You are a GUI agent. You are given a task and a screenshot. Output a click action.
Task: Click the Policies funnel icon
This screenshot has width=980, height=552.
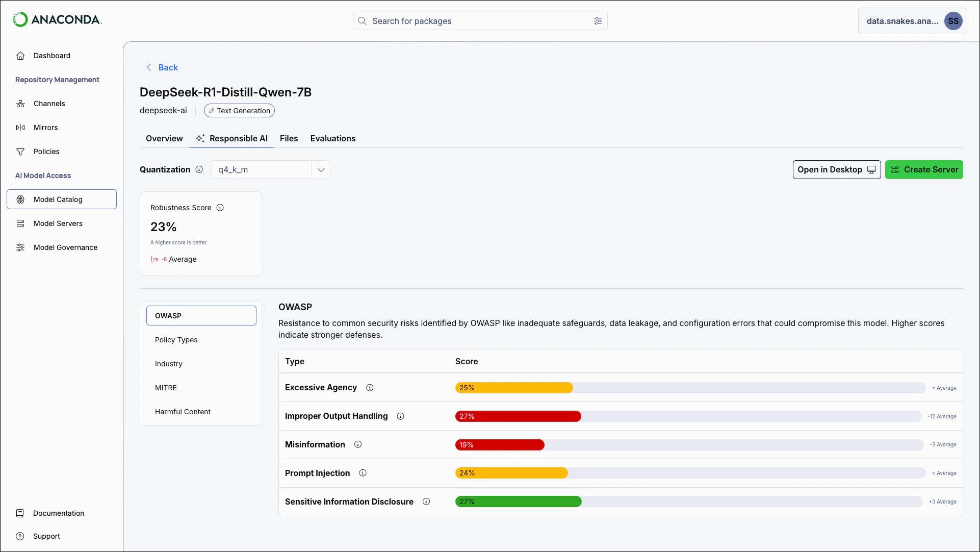tap(20, 152)
